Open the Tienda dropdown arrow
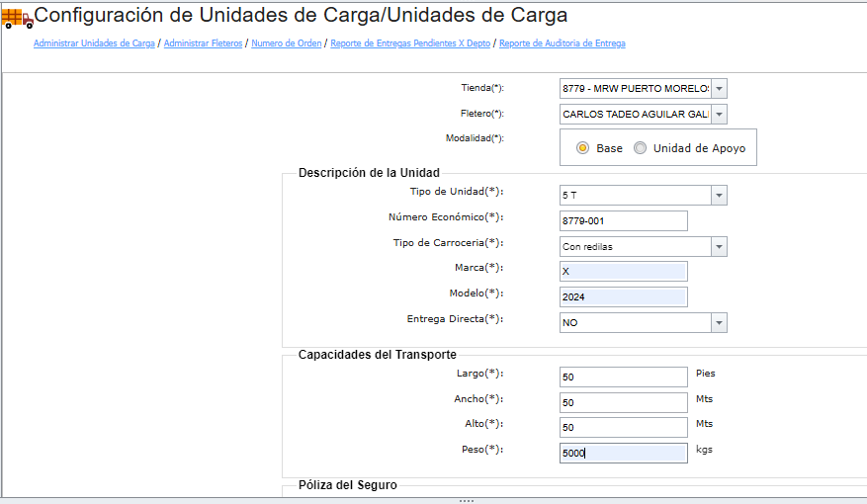Image resolution: width=867 pixels, height=504 pixels. [x=719, y=88]
